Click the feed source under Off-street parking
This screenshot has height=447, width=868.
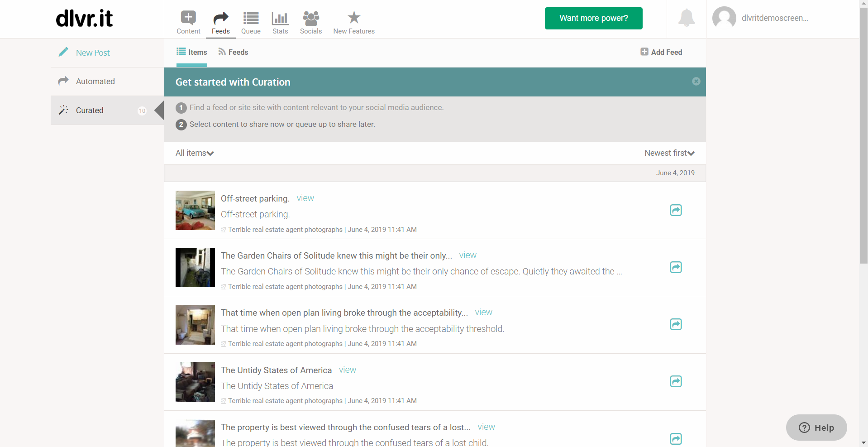click(285, 230)
